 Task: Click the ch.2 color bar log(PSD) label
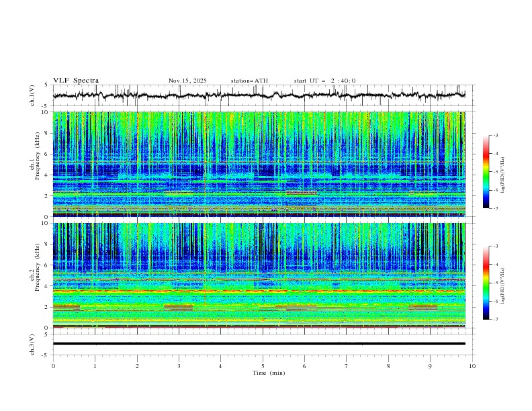pyautogui.click(x=503, y=286)
